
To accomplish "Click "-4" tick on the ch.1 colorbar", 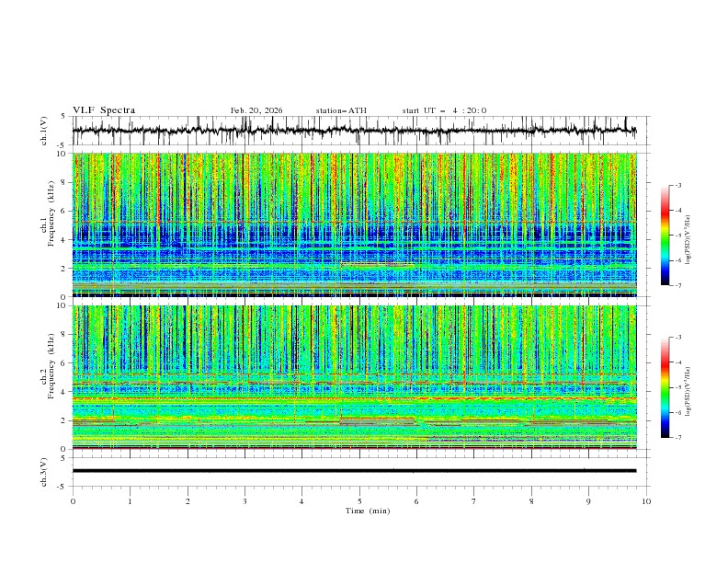I will [677, 211].
